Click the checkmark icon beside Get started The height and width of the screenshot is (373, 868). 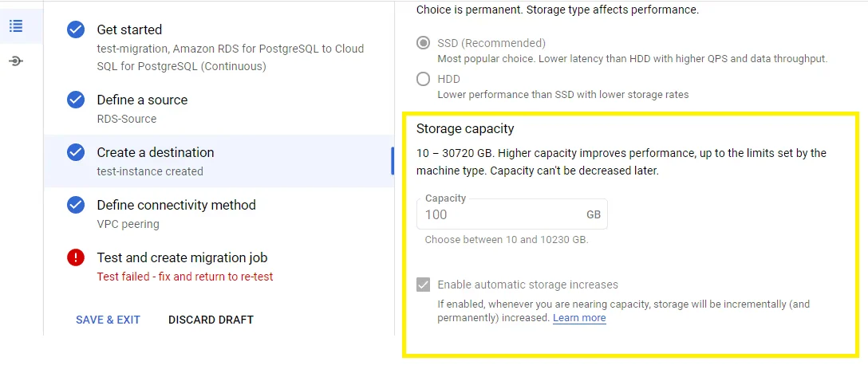[76, 30]
